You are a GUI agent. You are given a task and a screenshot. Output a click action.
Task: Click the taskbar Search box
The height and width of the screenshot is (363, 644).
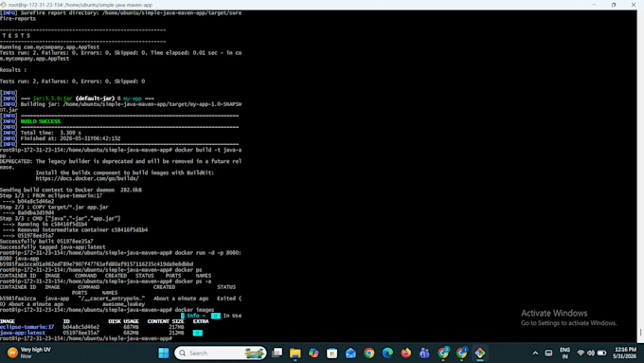click(x=221, y=353)
